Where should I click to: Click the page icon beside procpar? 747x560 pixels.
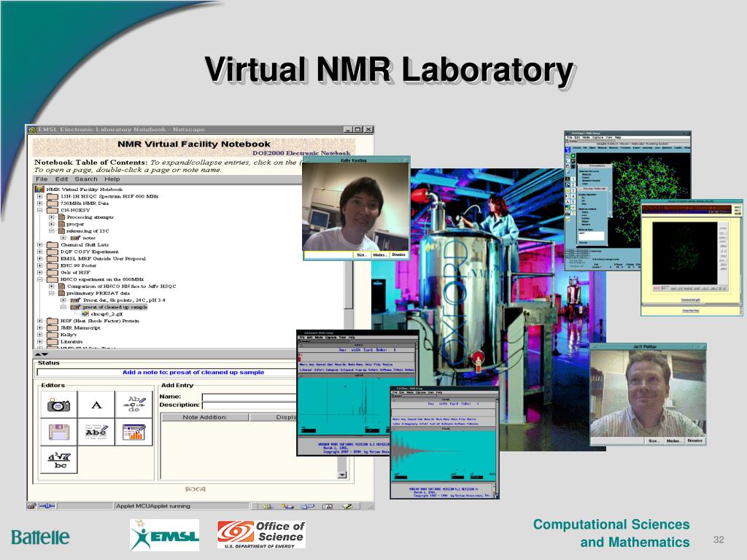pos(61,224)
